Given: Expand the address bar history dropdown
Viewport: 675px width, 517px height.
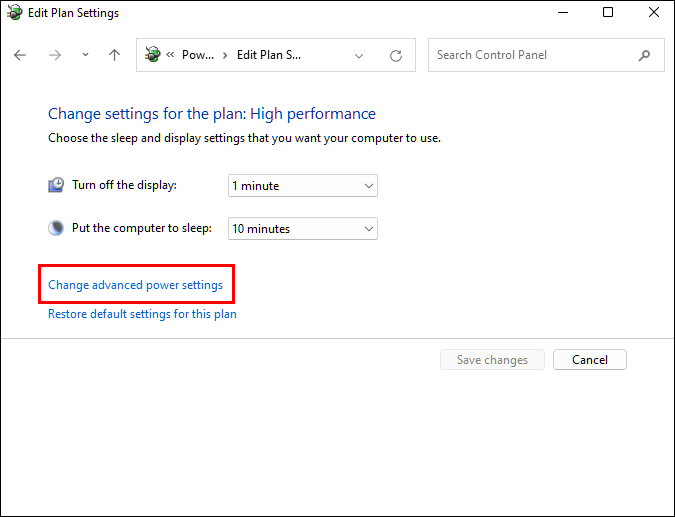Looking at the screenshot, I should [359, 56].
